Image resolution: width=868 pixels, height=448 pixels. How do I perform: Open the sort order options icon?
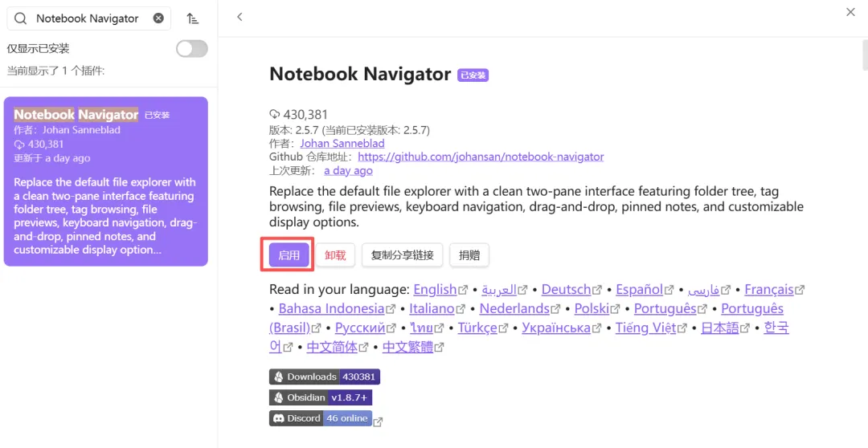192,18
